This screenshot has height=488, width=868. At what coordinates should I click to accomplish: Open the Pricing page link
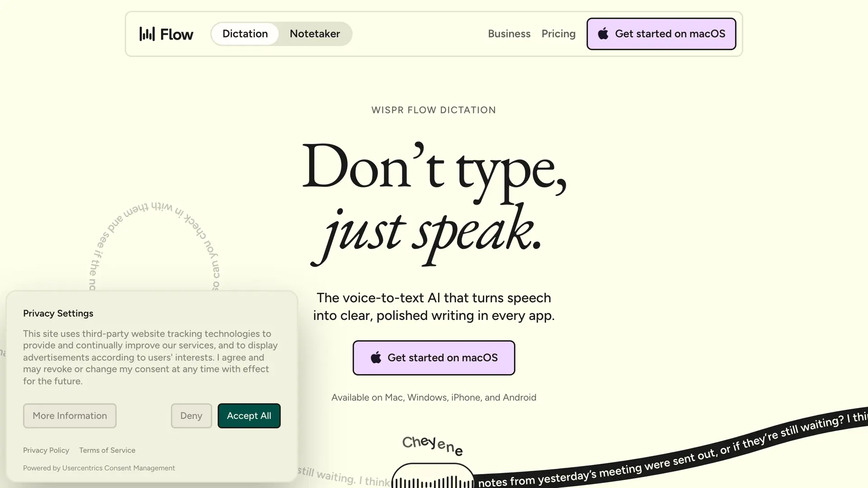tap(558, 34)
